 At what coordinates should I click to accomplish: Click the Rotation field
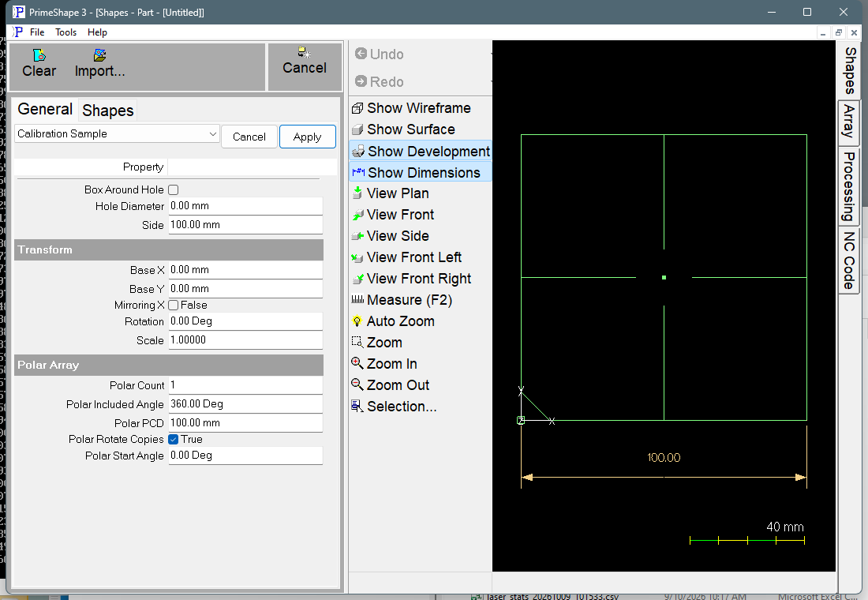click(x=245, y=321)
